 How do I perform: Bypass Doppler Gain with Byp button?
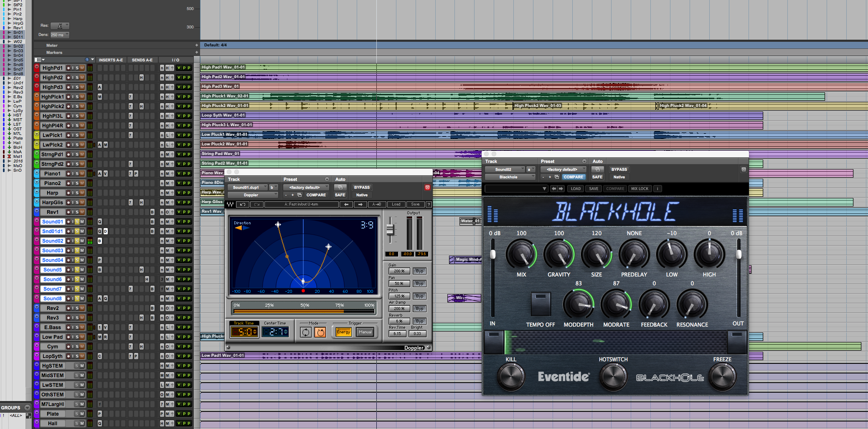(419, 271)
